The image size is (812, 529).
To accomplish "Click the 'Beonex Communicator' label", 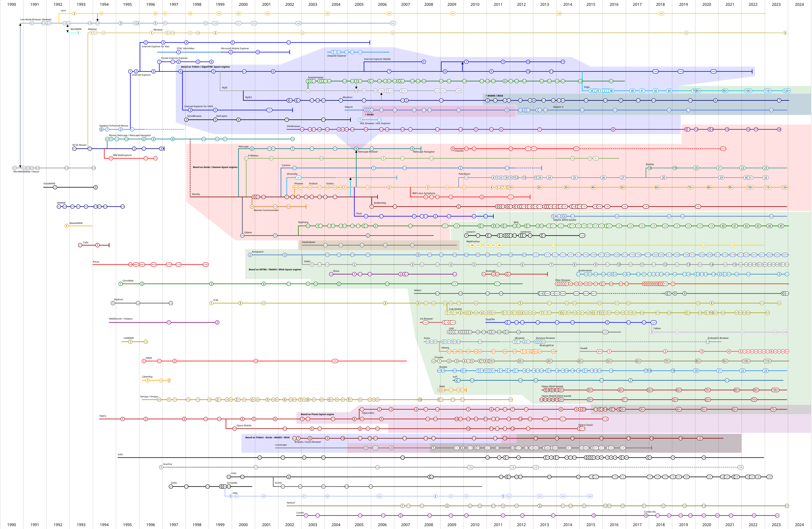I will coord(266,210).
